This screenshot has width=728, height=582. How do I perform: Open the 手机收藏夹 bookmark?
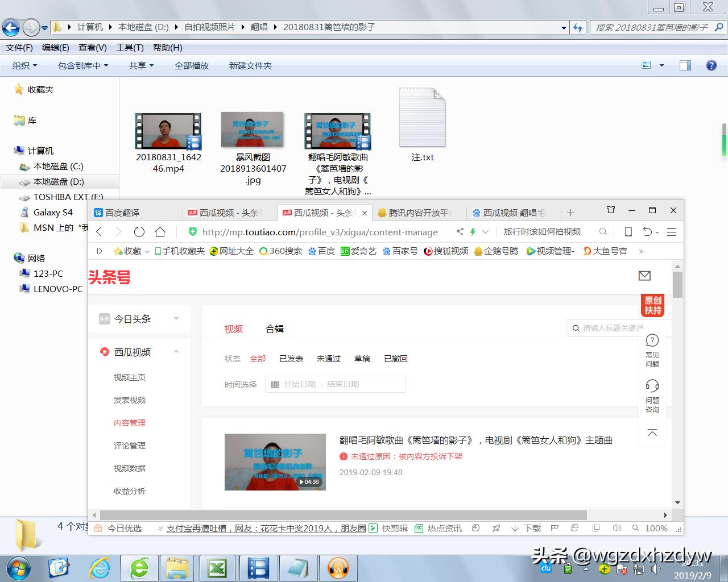tap(180, 251)
